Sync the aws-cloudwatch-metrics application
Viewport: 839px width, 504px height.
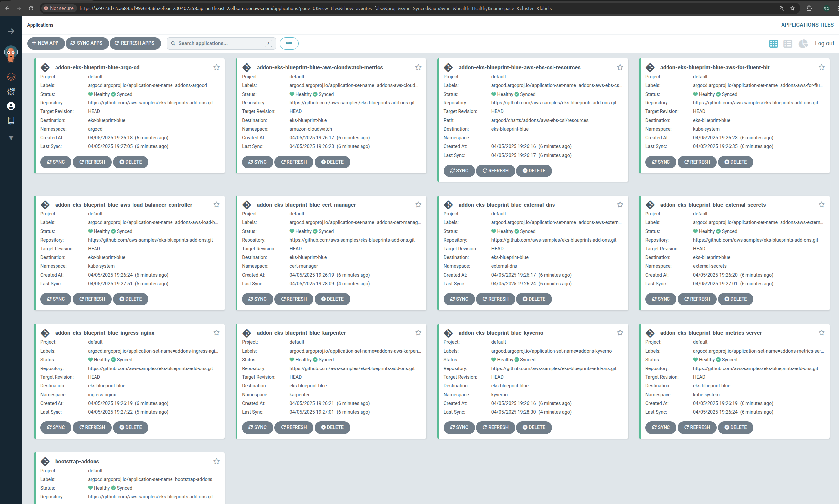(x=257, y=162)
